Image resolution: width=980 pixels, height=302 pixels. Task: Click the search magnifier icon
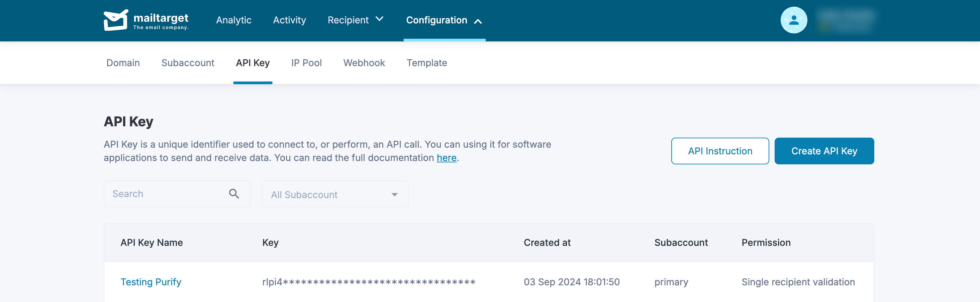point(234,194)
